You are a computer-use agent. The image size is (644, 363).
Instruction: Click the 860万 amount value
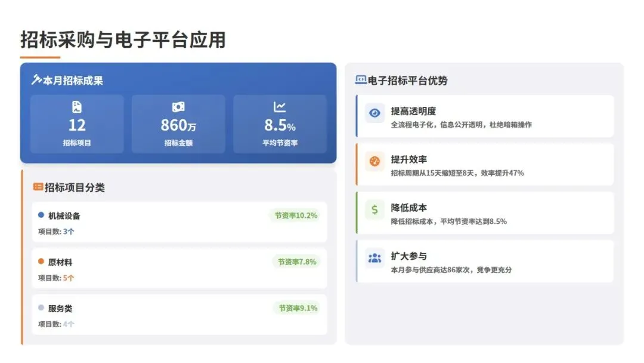[x=178, y=125]
